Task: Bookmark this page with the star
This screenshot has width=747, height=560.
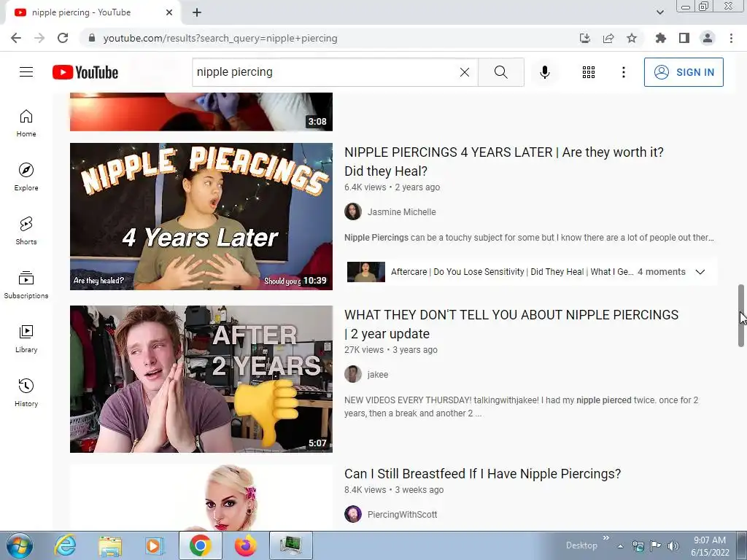Action: pos(632,38)
